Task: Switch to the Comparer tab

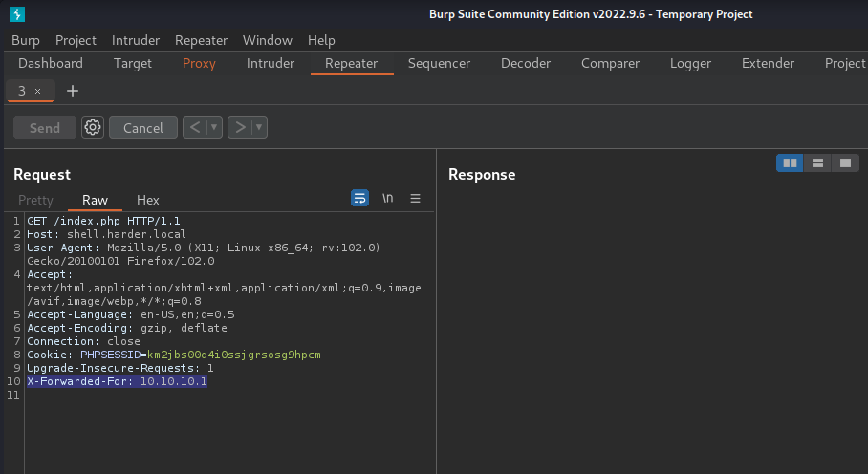Action: (x=610, y=64)
